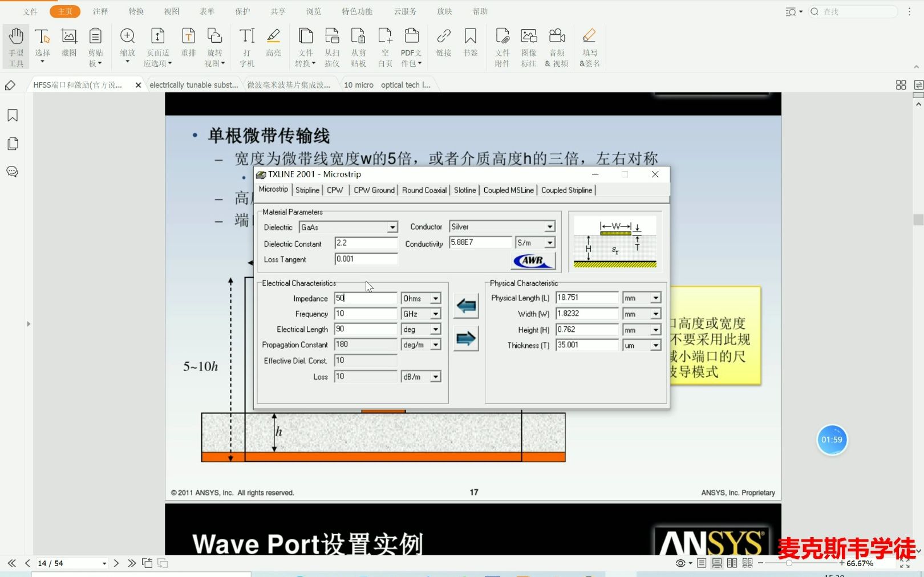Click the vertical scrollbar thumb
Image resolution: width=924 pixels, height=577 pixels.
pyautogui.click(x=918, y=220)
